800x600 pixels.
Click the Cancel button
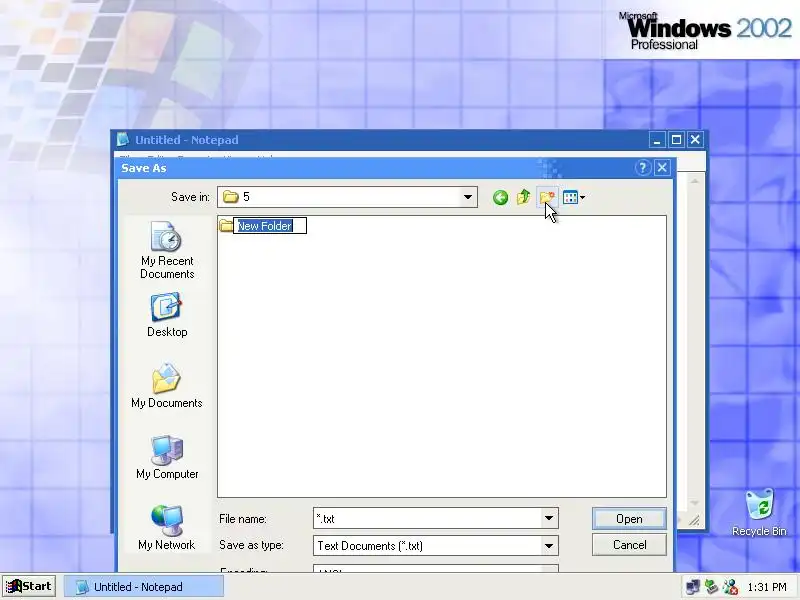(x=629, y=545)
